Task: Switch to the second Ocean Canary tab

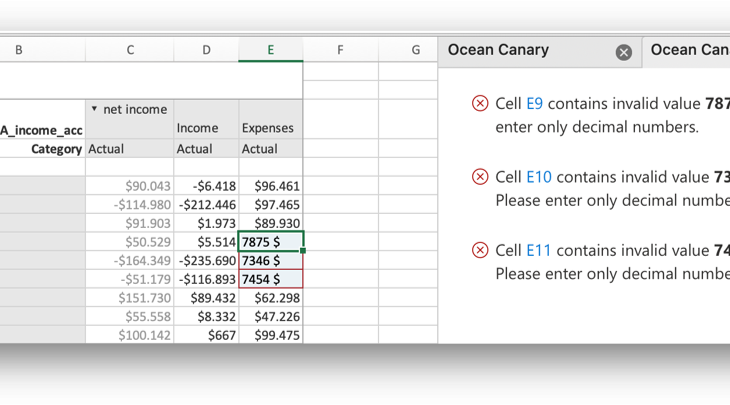Action: coord(688,51)
